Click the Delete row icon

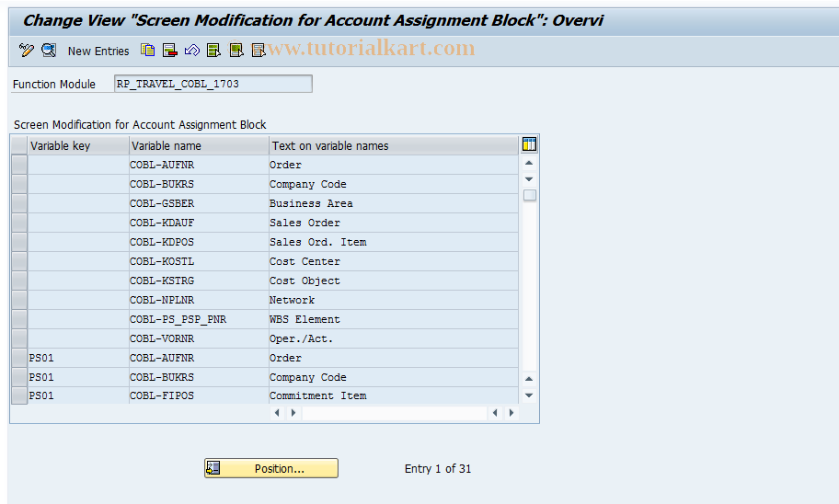coord(170,51)
